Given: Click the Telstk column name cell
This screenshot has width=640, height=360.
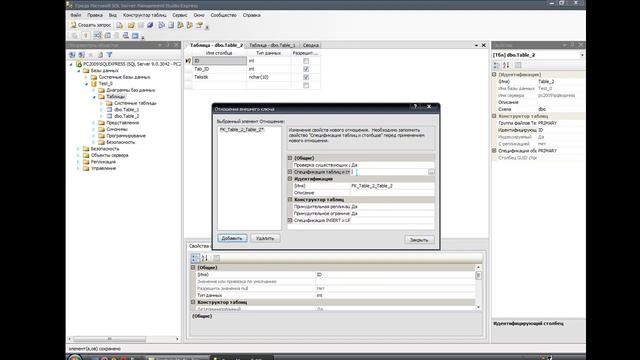Looking at the screenshot, I should 220,77.
